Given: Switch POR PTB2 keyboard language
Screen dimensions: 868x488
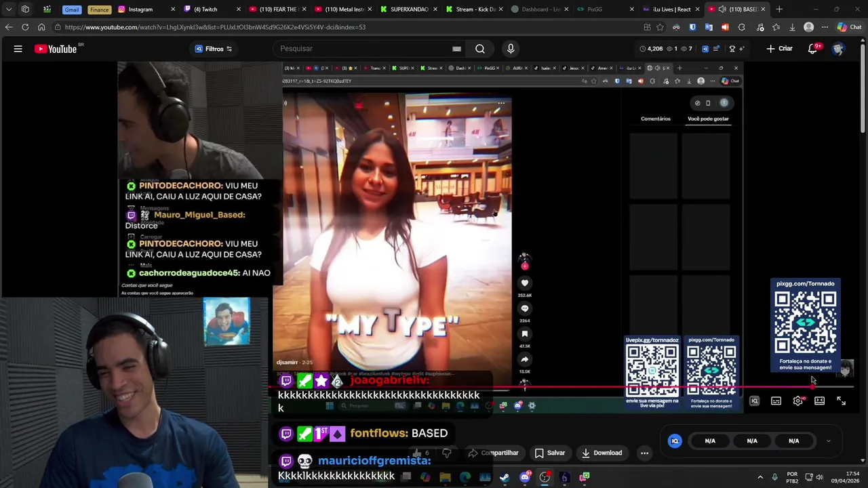Looking at the screenshot, I should (x=792, y=477).
